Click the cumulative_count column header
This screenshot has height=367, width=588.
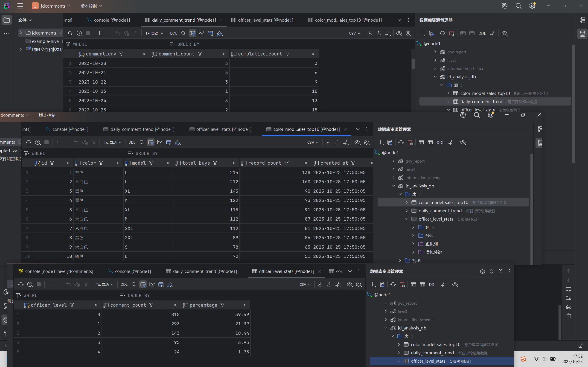click(x=260, y=54)
